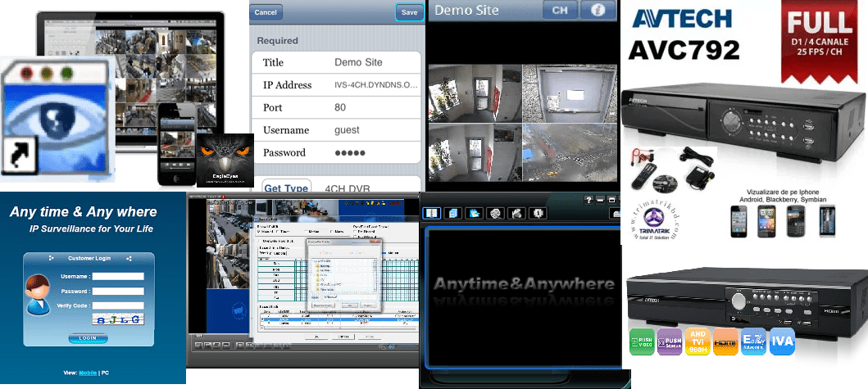The width and height of the screenshot is (868, 389).
Task: Click the IVA feature icon
Action: (782, 342)
